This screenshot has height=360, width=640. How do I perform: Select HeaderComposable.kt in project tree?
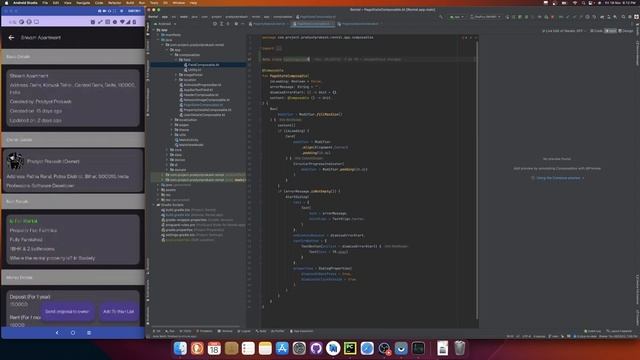pos(199,95)
